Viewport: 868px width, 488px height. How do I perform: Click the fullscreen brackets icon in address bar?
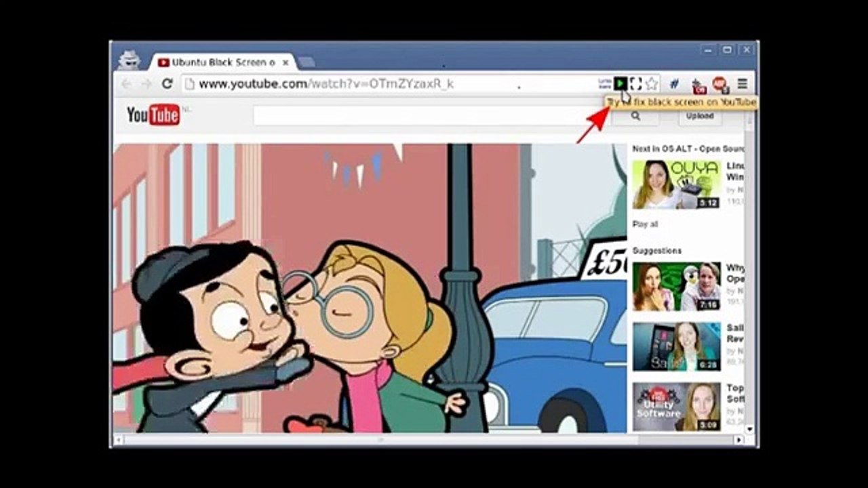pos(635,83)
